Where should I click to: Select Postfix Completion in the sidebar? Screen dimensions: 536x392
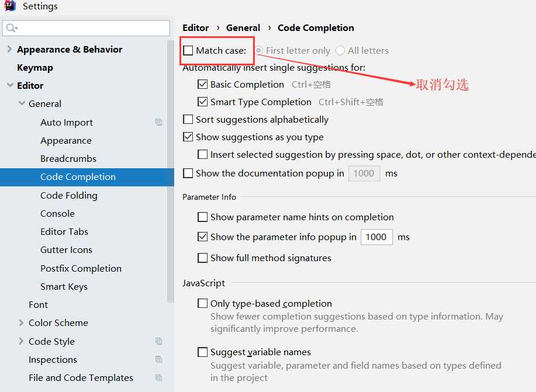click(x=81, y=269)
